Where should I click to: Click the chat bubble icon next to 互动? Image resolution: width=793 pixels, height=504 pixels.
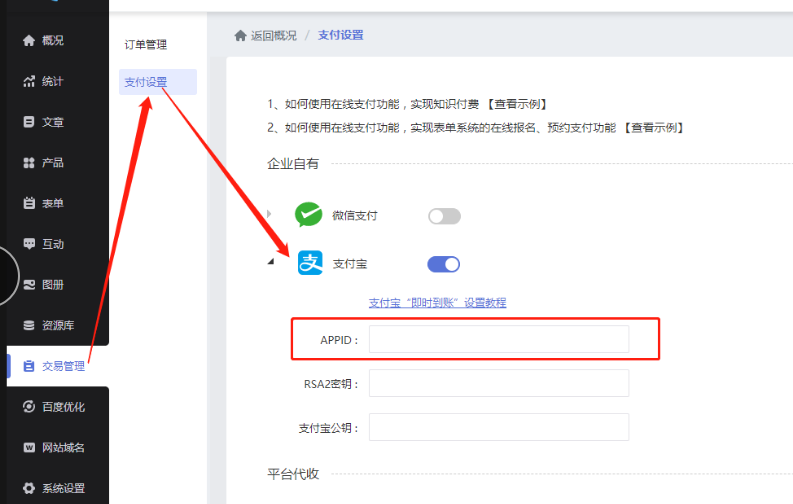click(29, 244)
